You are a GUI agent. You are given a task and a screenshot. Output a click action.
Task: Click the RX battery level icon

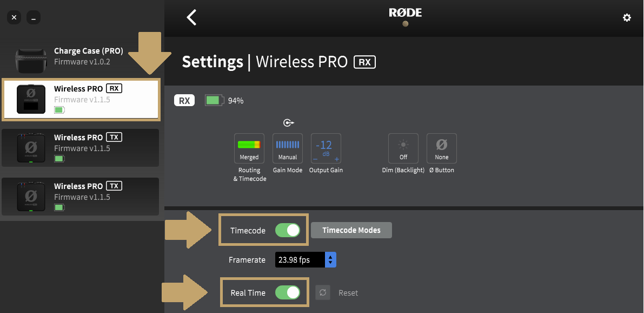tap(215, 100)
